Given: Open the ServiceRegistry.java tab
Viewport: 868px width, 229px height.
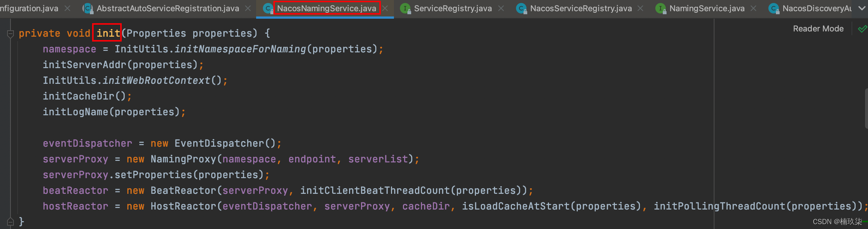Looking at the screenshot, I should tap(453, 8).
